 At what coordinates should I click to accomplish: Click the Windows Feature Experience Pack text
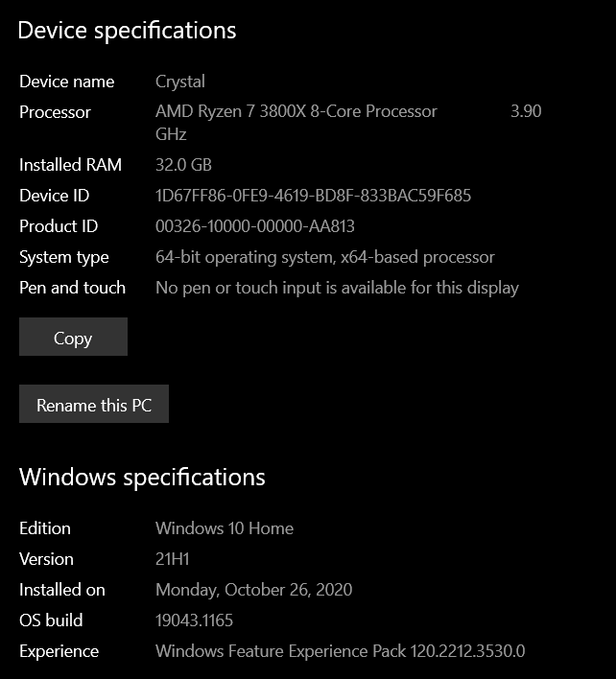click(x=340, y=651)
